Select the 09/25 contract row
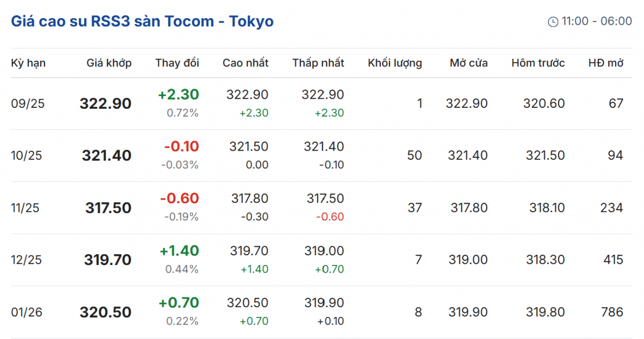644x339 pixels. [x=28, y=104]
